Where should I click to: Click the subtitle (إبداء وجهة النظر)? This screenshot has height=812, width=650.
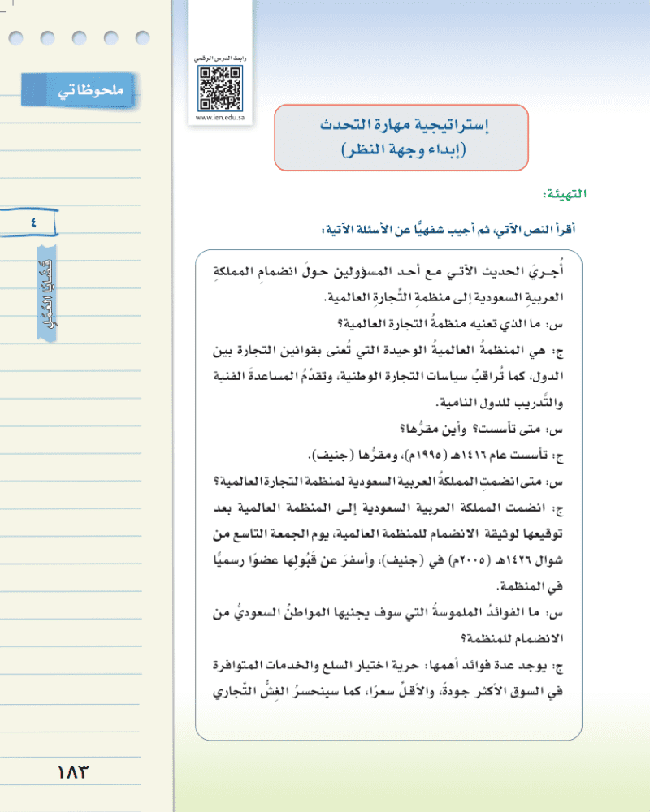(404, 149)
